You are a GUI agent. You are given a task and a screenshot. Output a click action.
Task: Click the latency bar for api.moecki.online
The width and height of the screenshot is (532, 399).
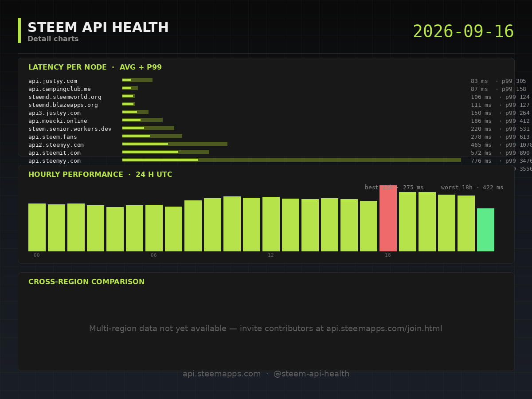coord(142,120)
